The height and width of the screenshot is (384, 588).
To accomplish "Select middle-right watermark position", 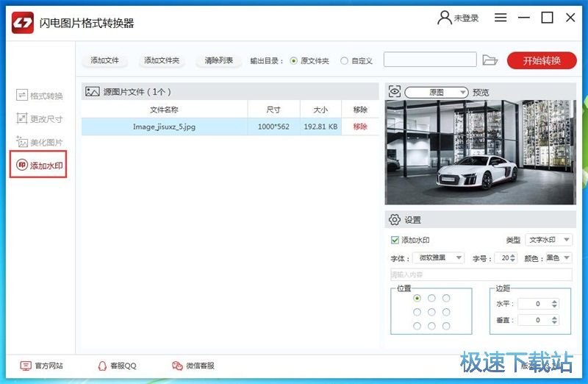I will coord(446,312).
